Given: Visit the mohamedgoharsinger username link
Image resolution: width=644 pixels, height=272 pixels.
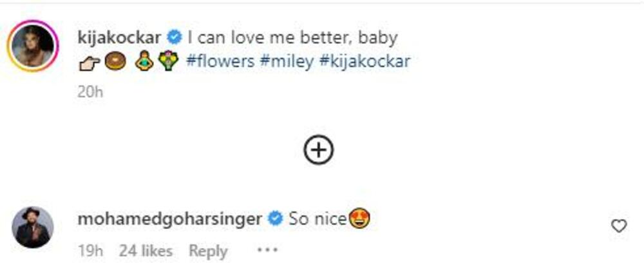Looking at the screenshot, I should point(170,219).
